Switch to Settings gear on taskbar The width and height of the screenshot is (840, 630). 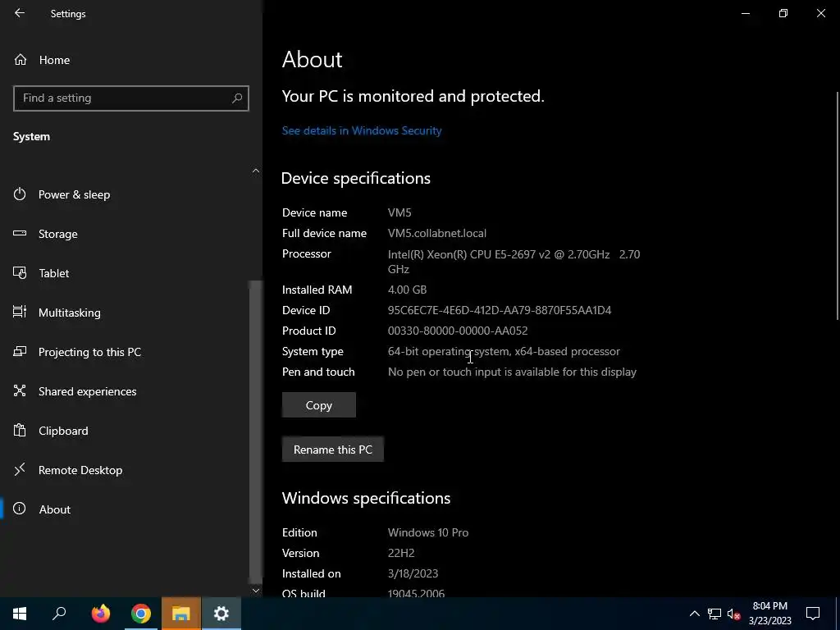(x=221, y=614)
